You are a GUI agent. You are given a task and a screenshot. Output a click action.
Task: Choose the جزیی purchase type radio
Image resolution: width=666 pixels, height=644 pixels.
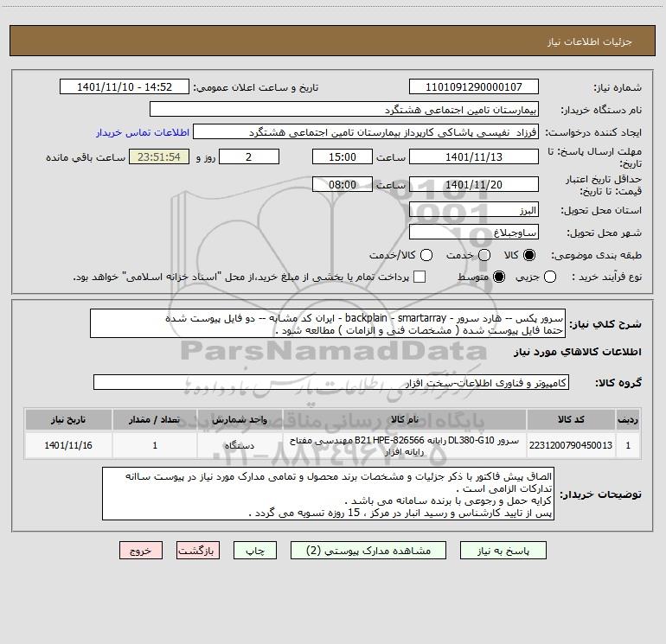click(x=550, y=277)
